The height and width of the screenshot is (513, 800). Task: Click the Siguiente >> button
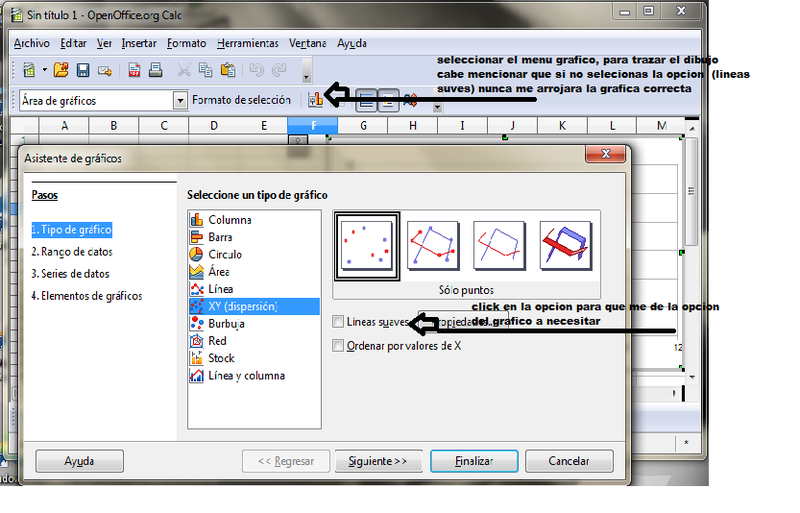[377, 461]
